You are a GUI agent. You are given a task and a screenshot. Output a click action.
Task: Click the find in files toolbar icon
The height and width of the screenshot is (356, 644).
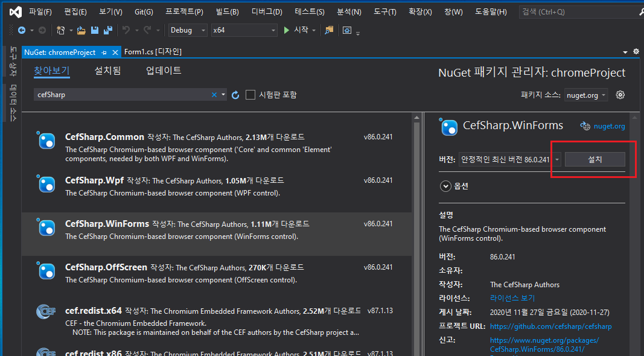pos(329,30)
